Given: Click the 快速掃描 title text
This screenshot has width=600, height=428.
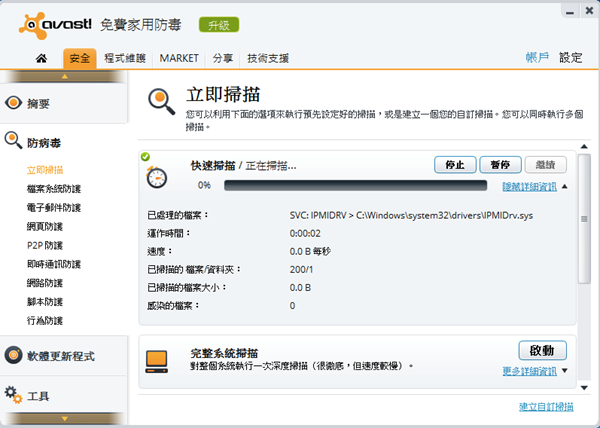Looking at the screenshot, I should tap(213, 166).
